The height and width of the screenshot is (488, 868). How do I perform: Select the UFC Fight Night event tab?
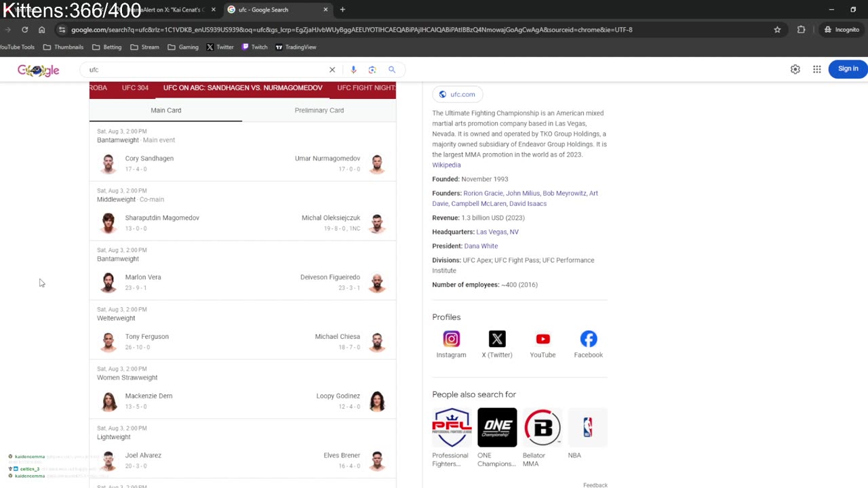click(x=366, y=88)
